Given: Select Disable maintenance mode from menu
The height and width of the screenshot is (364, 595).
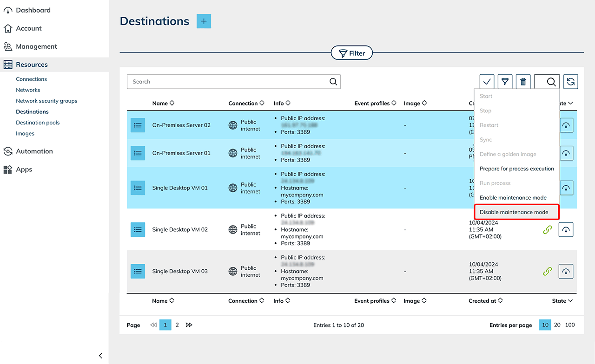Looking at the screenshot, I should click(514, 212).
